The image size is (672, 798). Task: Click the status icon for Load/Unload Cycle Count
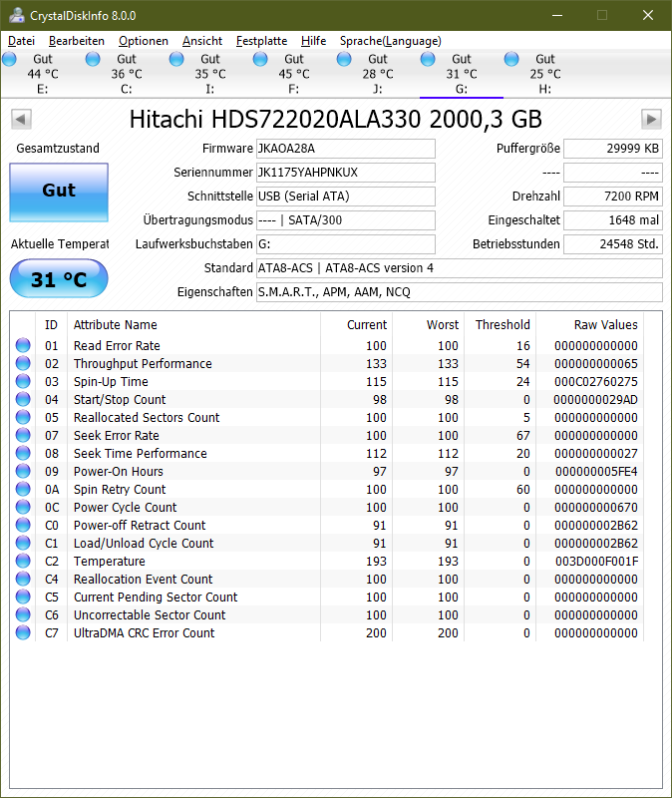coord(23,543)
